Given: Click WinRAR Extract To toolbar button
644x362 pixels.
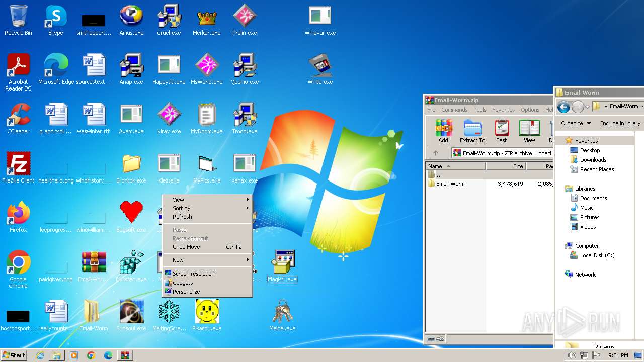Looking at the screenshot, I should click(x=472, y=132).
